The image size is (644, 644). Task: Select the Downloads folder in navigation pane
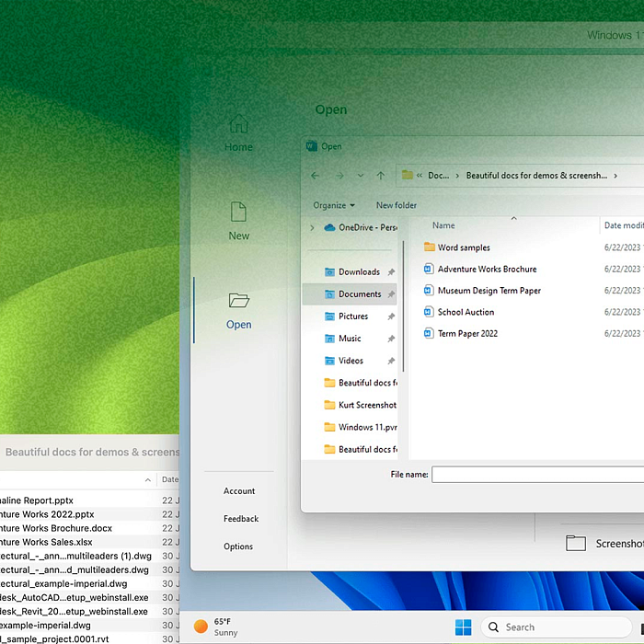tap(358, 272)
